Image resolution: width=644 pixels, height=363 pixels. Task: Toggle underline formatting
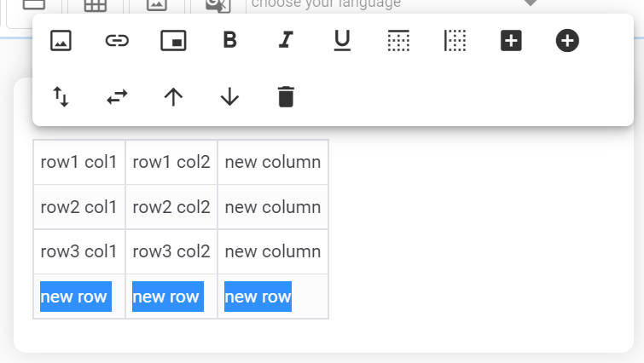(342, 40)
